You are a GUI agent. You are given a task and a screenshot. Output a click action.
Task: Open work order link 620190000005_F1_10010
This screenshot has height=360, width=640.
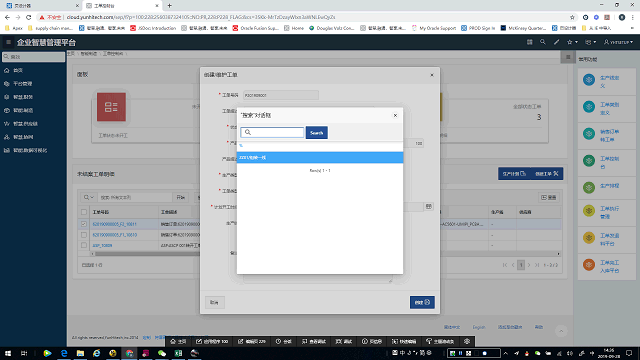coord(114,235)
